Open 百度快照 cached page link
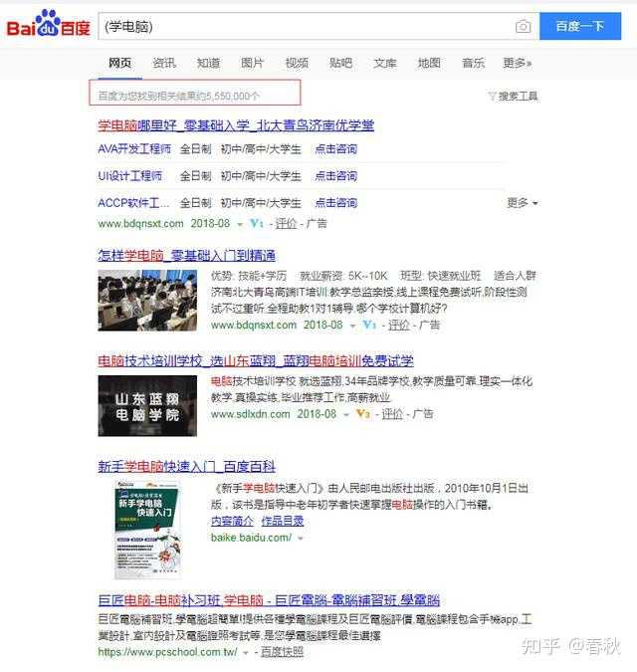The image size is (637, 672). 282,652
